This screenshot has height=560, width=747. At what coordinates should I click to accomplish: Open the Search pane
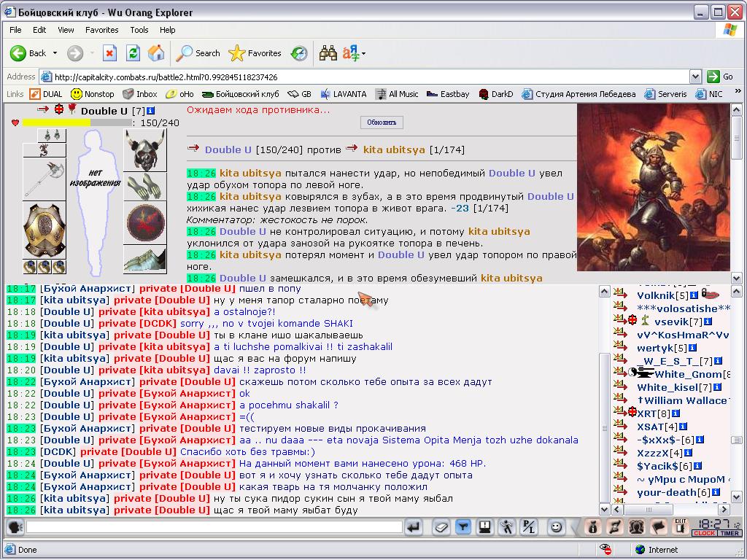point(198,53)
